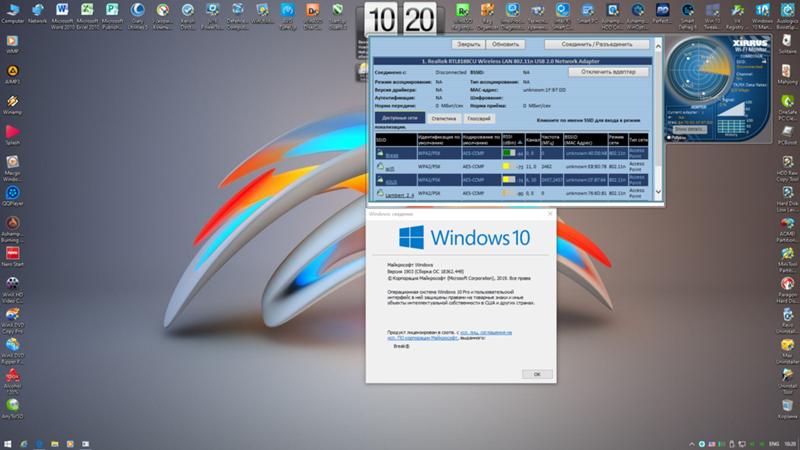Click OK in the Windows about dialog

[537, 374]
